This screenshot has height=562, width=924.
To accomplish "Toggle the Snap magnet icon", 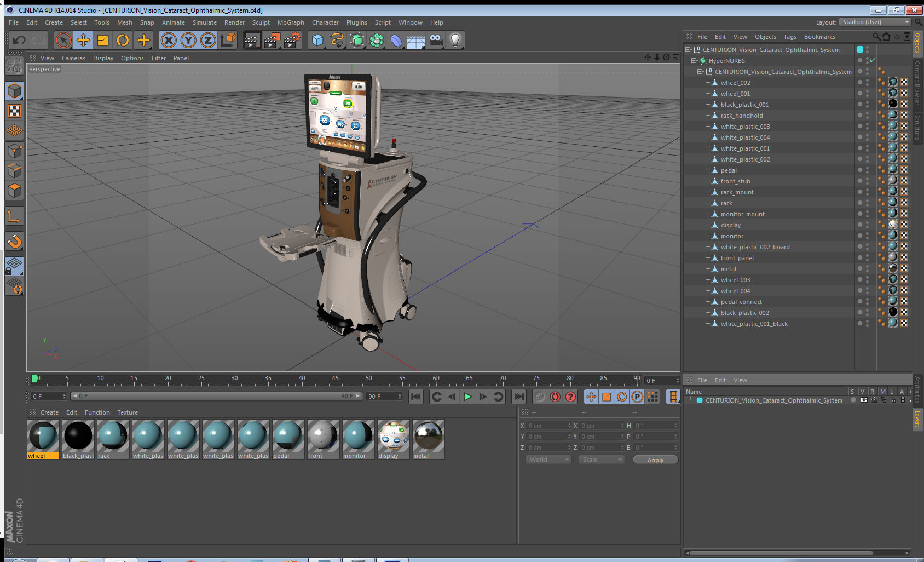I will pos(14,241).
